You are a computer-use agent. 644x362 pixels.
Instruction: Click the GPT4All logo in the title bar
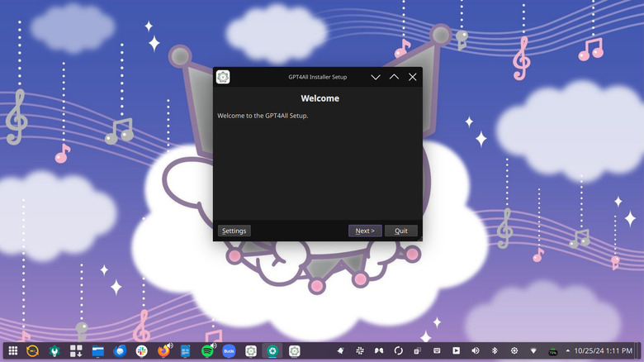tap(223, 77)
